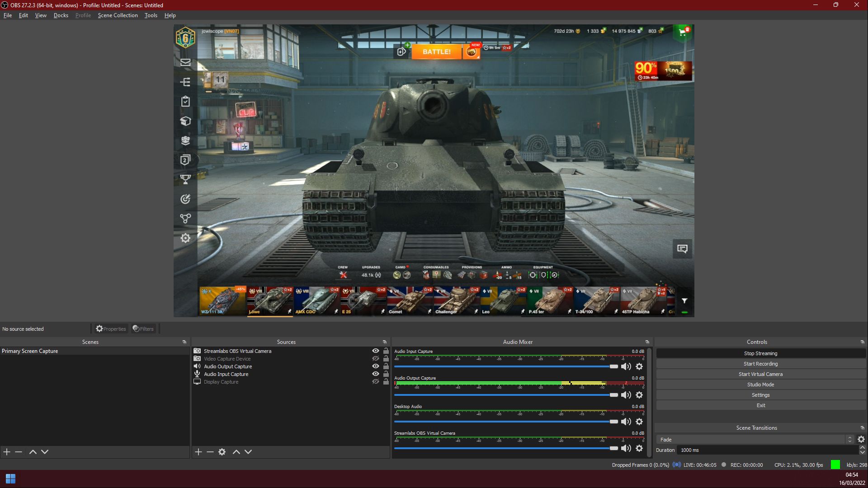Remove selected scene with minus icon
This screenshot has width=868, height=488.
[x=19, y=452]
